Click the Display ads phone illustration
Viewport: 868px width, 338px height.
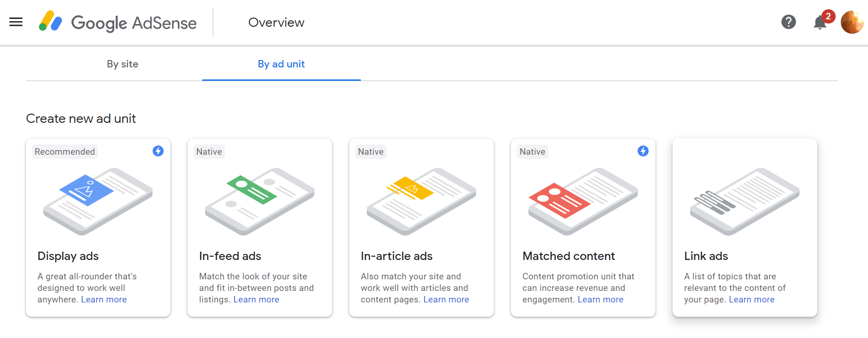click(98, 201)
